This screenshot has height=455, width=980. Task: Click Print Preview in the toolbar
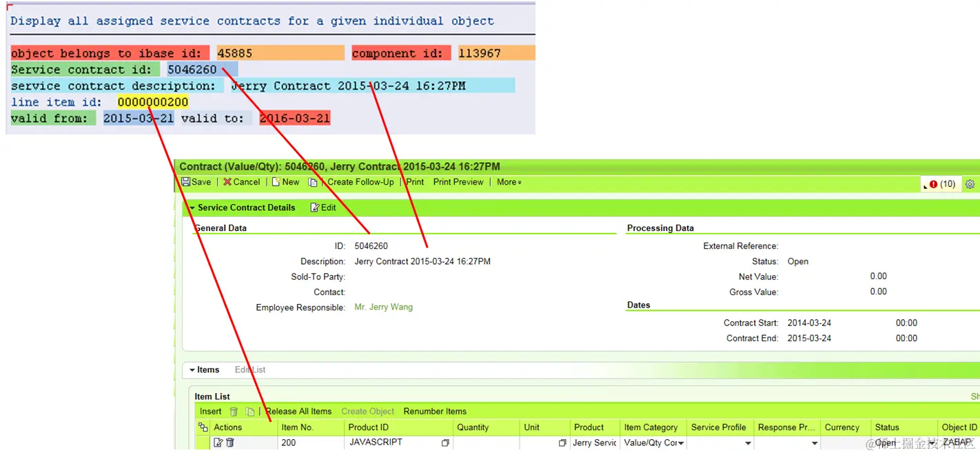point(458,182)
